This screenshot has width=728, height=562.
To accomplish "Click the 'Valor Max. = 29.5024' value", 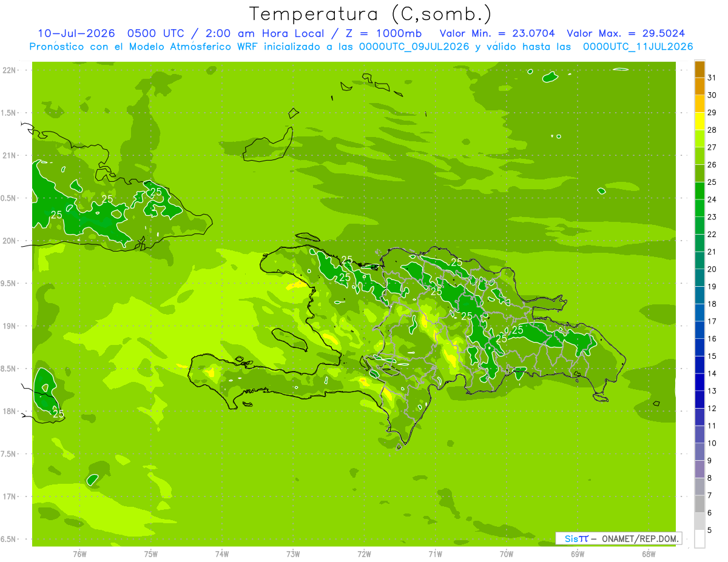I will click(x=626, y=34).
